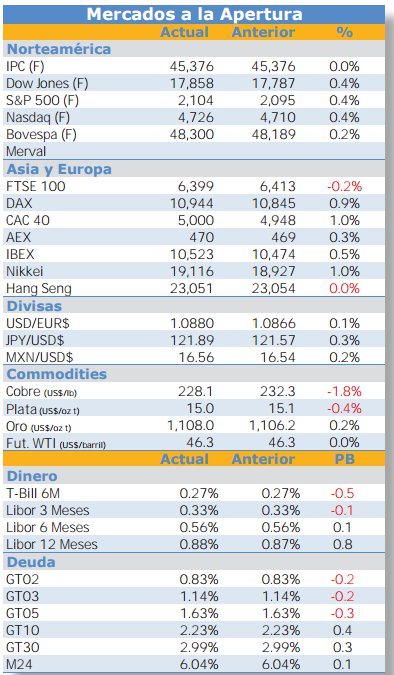394x675 pixels.
Task: Click the Libor 12 Meses row label
Action: point(52,544)
